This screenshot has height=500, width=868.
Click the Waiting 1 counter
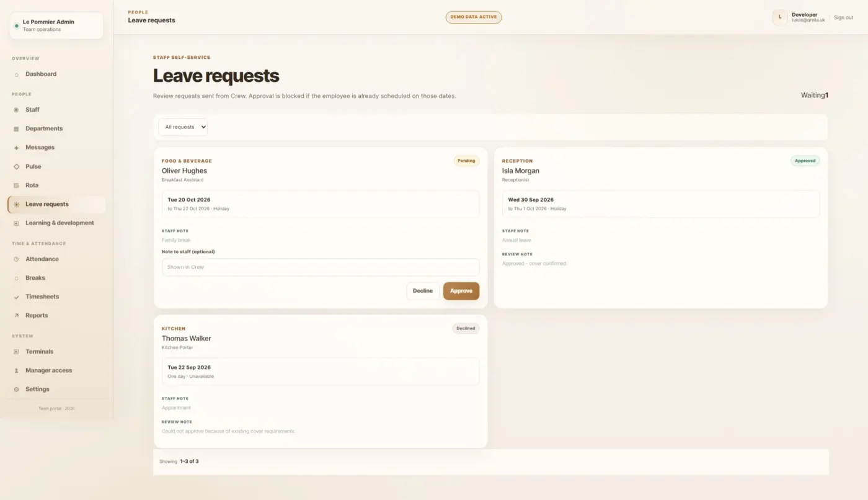coord(815,96)
